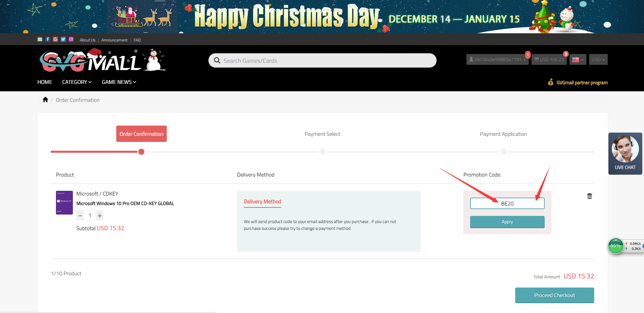Screen dimensions: 644x313
Task: Delete the product using trash icon
Action: (x=589, y=196)
